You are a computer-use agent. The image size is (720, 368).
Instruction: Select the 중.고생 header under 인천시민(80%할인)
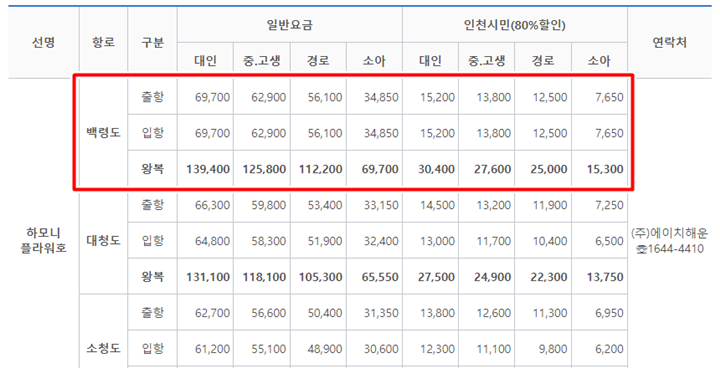(487, 61)
